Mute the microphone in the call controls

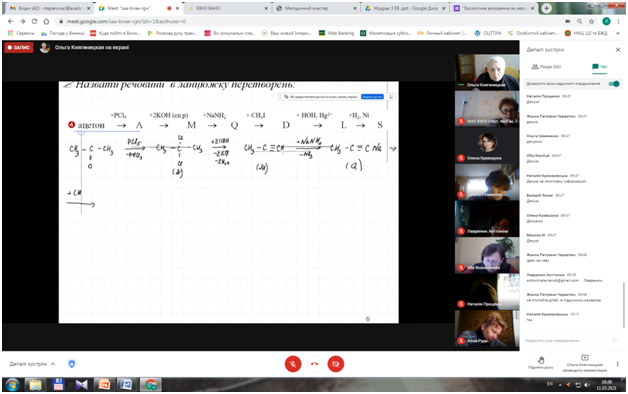tap(293, 364)
